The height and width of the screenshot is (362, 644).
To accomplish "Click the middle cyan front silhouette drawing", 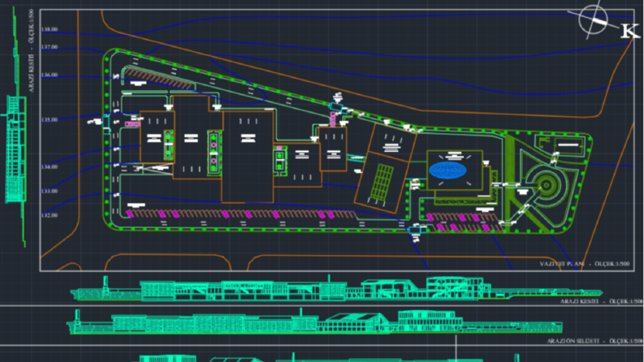I will pyautogui.click(x=314, y=321).
